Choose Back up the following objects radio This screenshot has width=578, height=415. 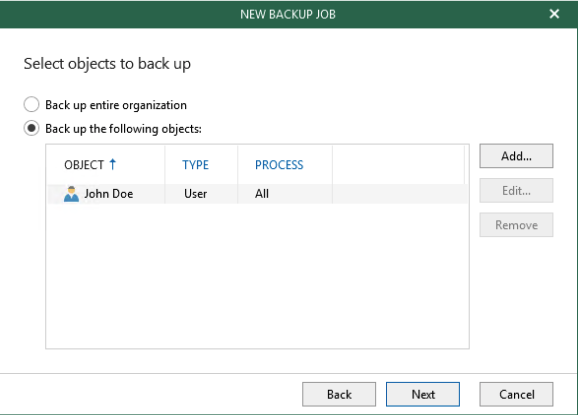31,128
